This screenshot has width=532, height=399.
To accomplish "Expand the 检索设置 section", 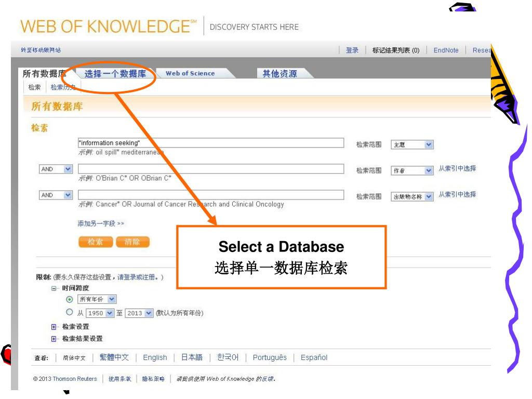I will pos(54,327).
